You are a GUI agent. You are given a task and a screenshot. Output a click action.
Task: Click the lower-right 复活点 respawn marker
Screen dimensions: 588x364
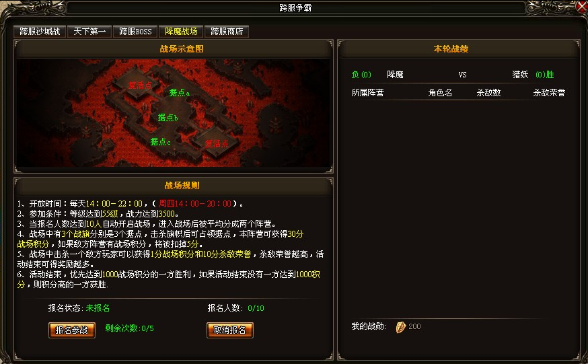[217, 143]
